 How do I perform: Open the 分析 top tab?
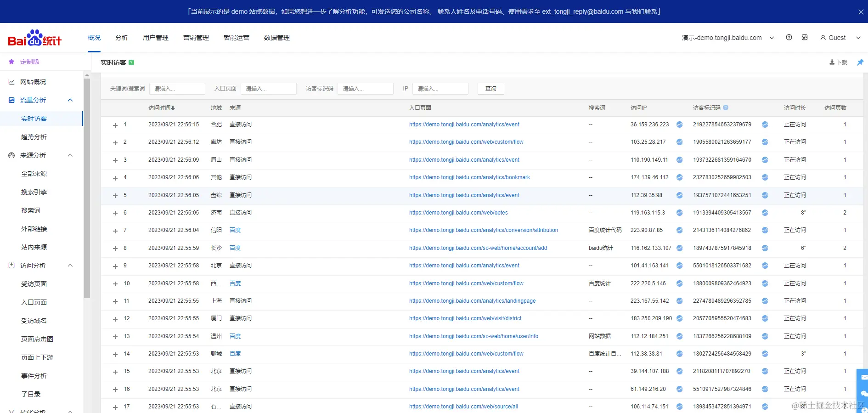pyautogui.click(x=122, y=38)
